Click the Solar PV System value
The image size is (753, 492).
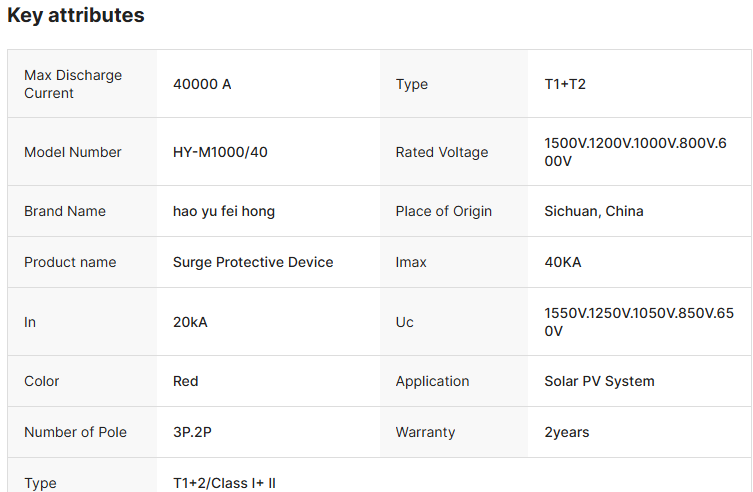[x=599, y=381]
